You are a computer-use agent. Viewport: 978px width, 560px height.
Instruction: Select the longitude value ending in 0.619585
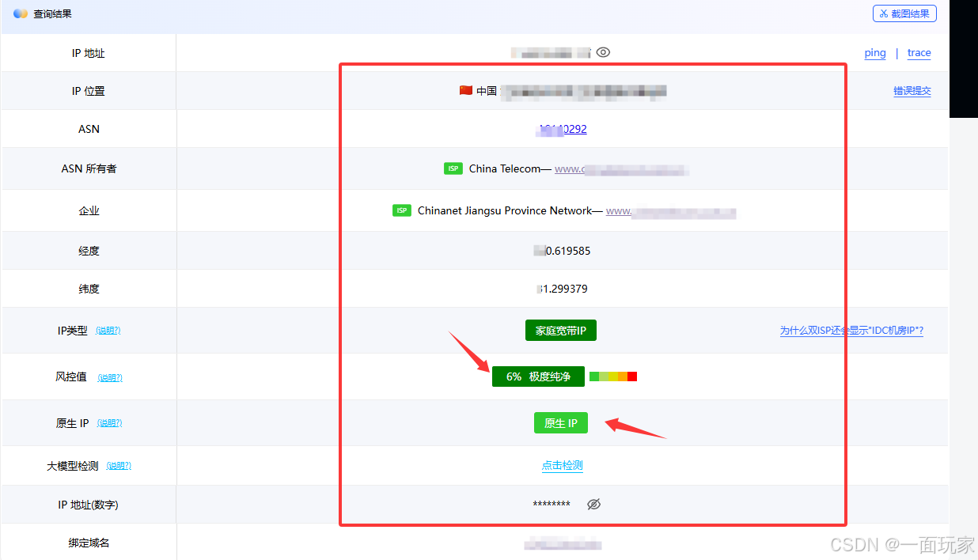(x=563, y=251)
